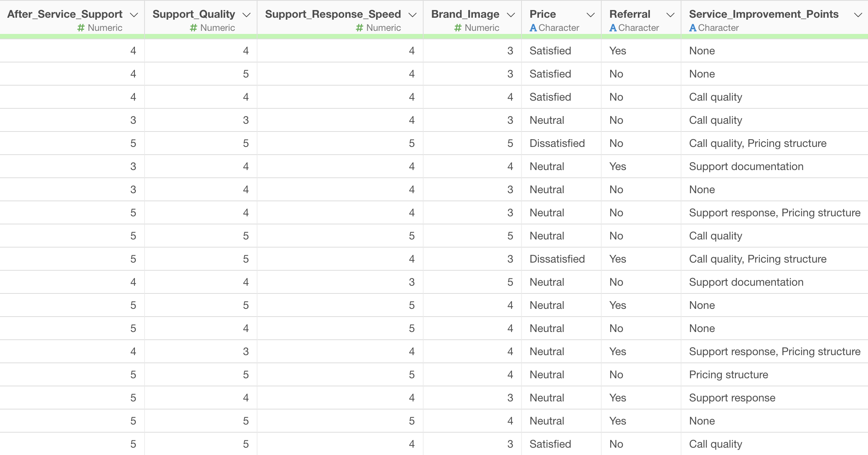This screenshot has height=455, width=868.
Task: Select first 'Support documentation' cell
Action: tap(746, 167)
